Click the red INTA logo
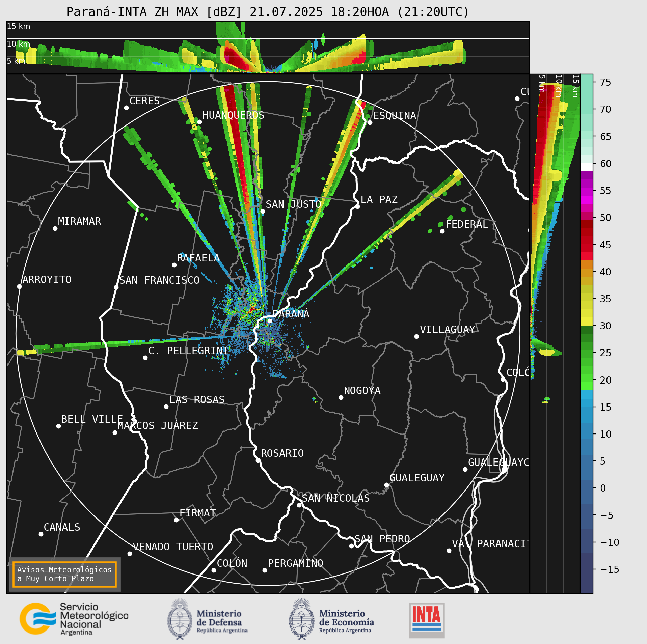 coord(427,620)
